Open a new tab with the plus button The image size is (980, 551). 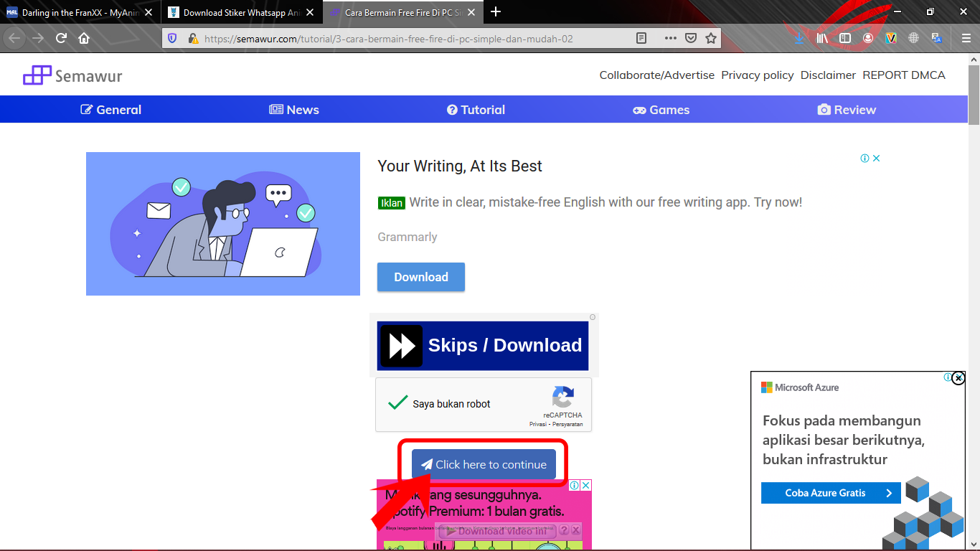click(496, 11)
